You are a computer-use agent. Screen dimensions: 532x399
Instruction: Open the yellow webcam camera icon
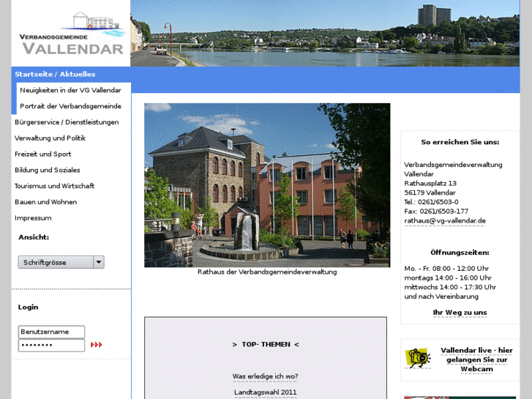pyautogui.click(x=418, y=358)
